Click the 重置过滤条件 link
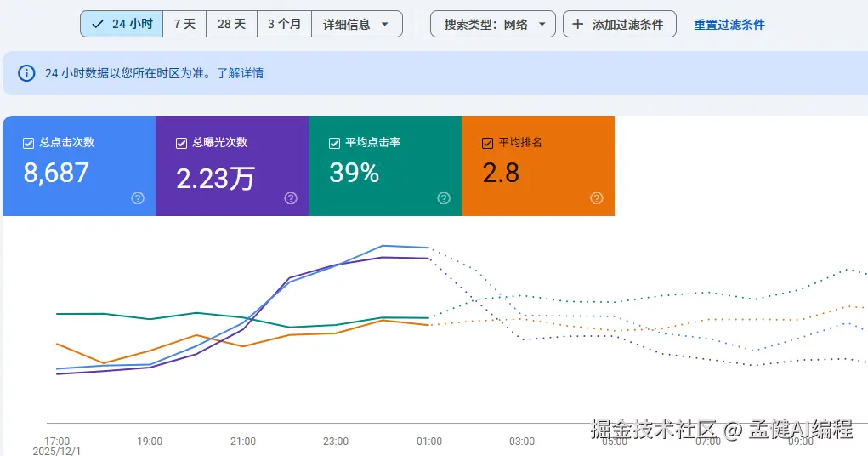The height and width of the screenshot is (456, 868). pos(729,25)
